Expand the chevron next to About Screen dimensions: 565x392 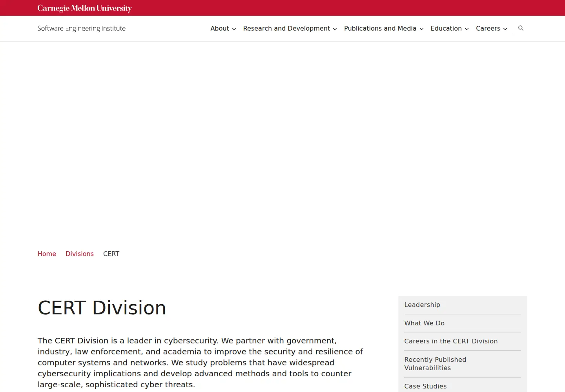[234, 29]
